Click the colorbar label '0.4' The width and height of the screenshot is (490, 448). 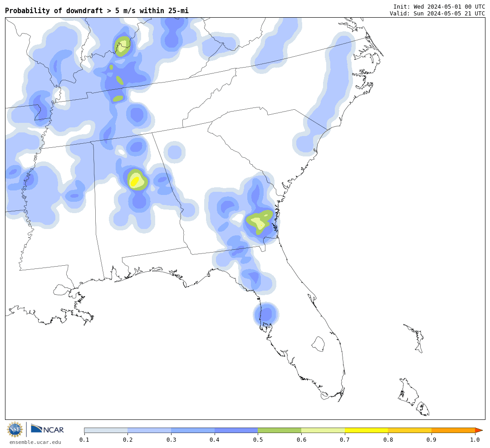pyautogui.click(x=214, y=440)
